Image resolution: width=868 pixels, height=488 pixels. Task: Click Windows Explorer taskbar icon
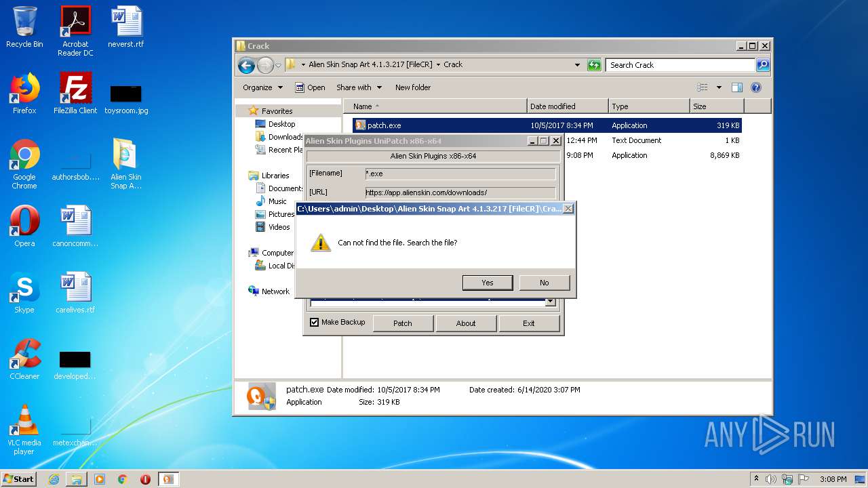(77, 479)
